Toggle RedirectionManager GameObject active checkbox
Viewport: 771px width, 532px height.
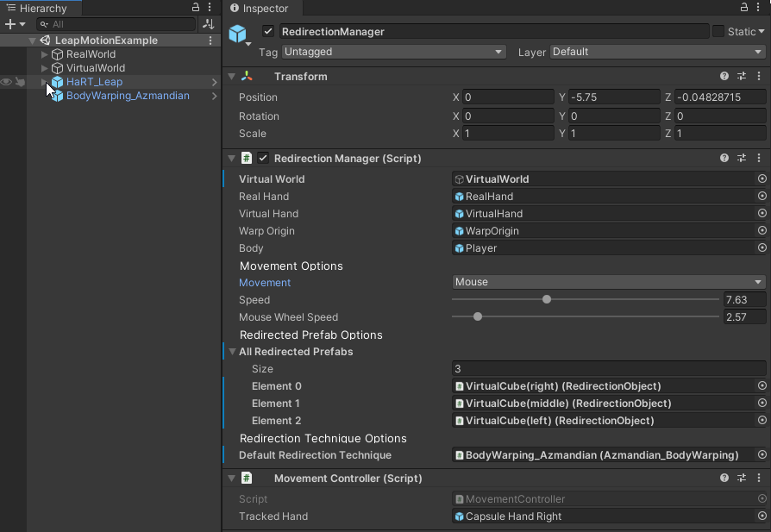[267, 32]
